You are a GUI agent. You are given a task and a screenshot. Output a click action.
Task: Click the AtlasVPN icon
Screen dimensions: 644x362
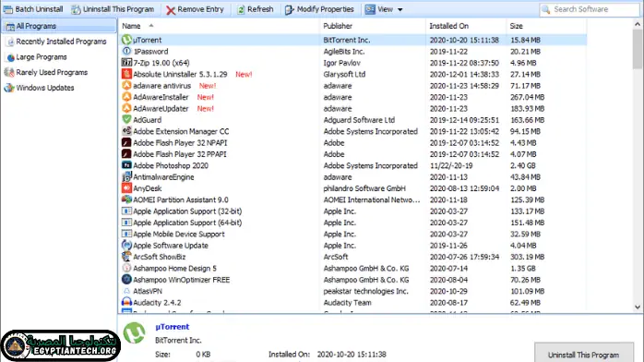126,291
